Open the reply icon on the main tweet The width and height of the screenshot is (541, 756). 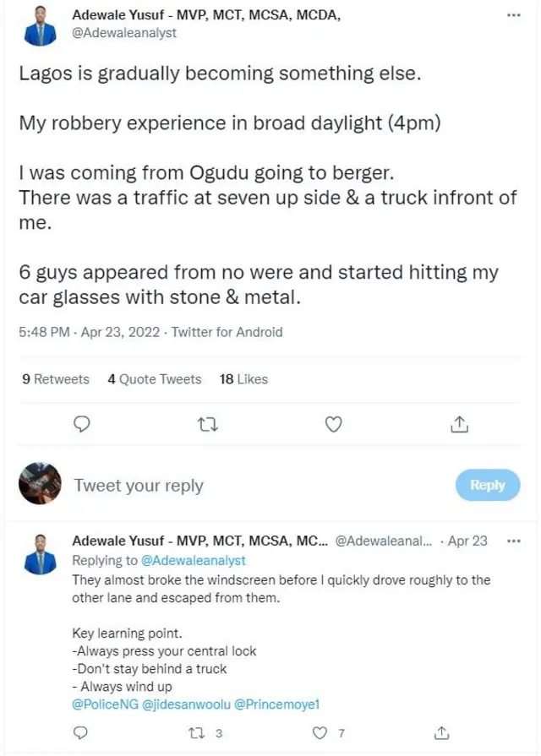(x=82, y=424)
